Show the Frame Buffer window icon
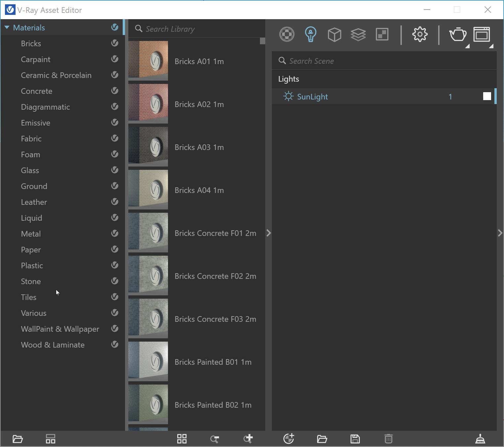This screenshot has height=447, width=504. [x=482, y=34]
